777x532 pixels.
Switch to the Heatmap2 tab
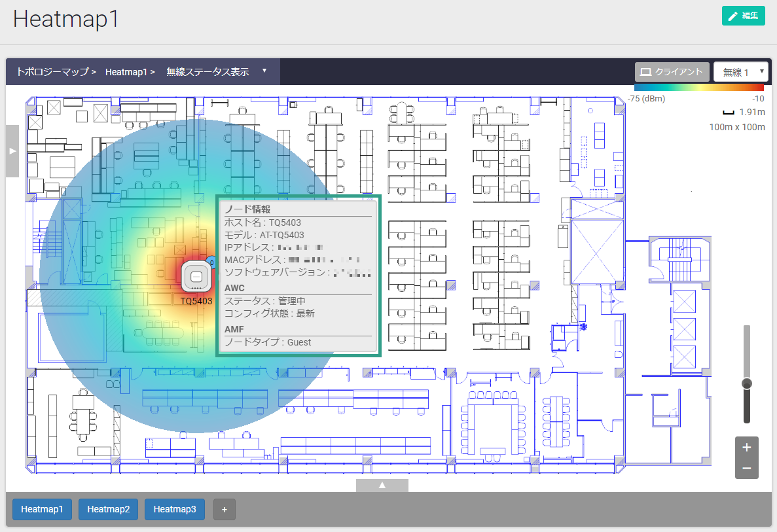(108, 509)
